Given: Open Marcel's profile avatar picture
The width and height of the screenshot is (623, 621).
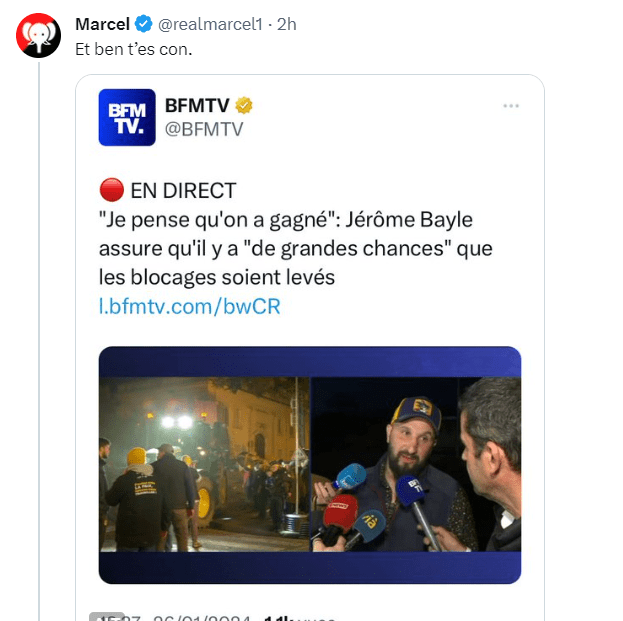Looking at the screenshot, I should (x=38, y=36).
